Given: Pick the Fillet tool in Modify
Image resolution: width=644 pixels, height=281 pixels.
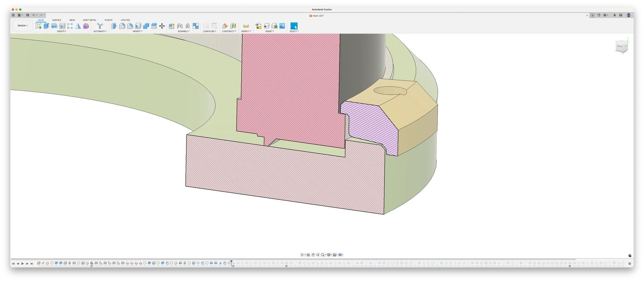Looking at the screenshot, I should [x=122, y=26].
